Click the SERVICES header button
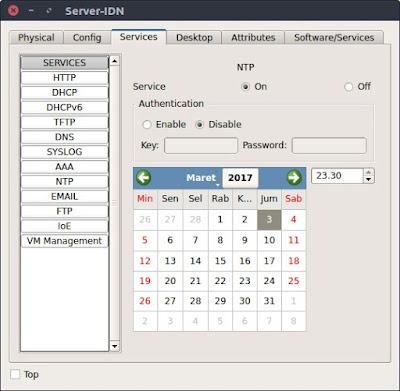 pos(65,63)
